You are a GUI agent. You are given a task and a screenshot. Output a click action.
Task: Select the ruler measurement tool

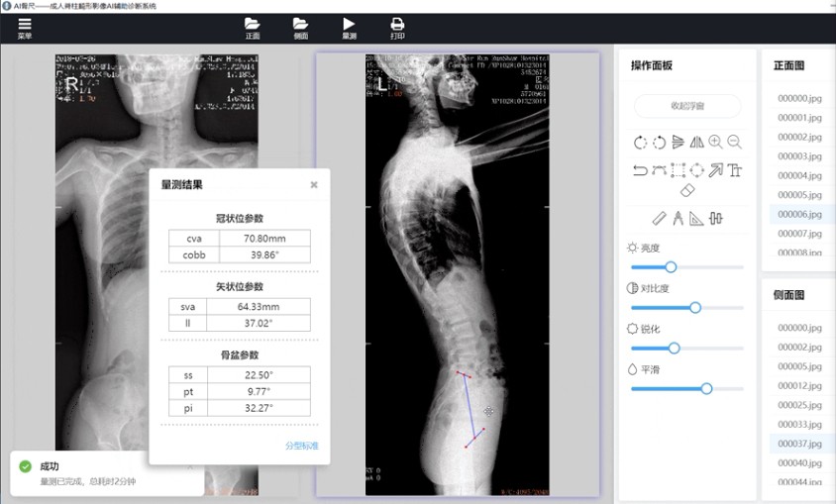point(659,219)
